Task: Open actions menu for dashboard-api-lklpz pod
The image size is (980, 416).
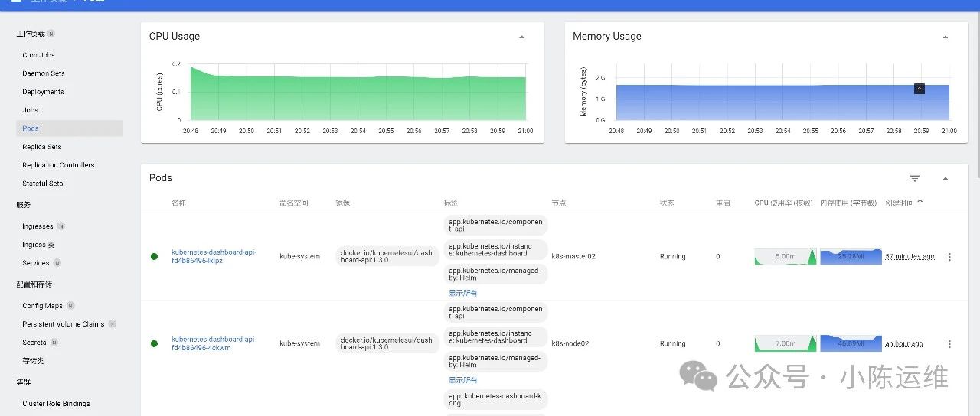Action: pyautogui.click(x=949, y=257)
